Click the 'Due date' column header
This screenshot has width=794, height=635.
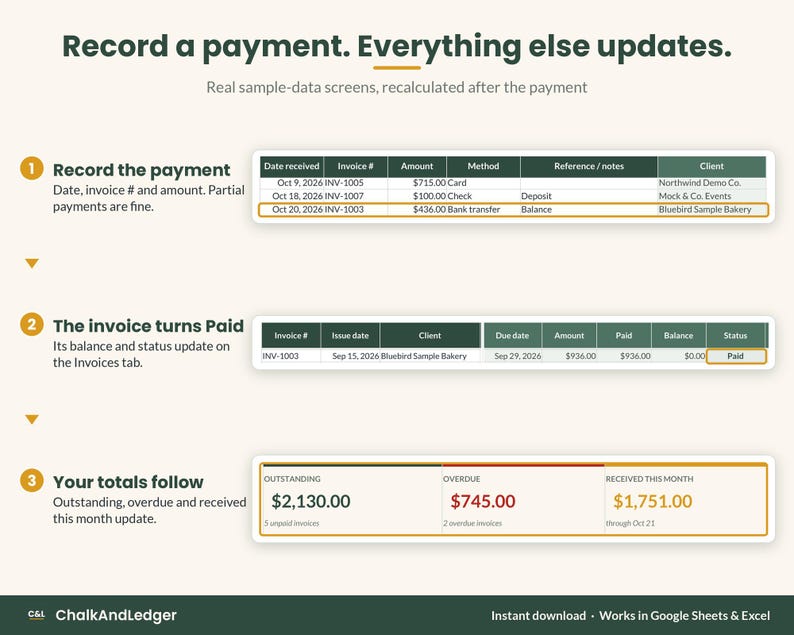point(512,335)
